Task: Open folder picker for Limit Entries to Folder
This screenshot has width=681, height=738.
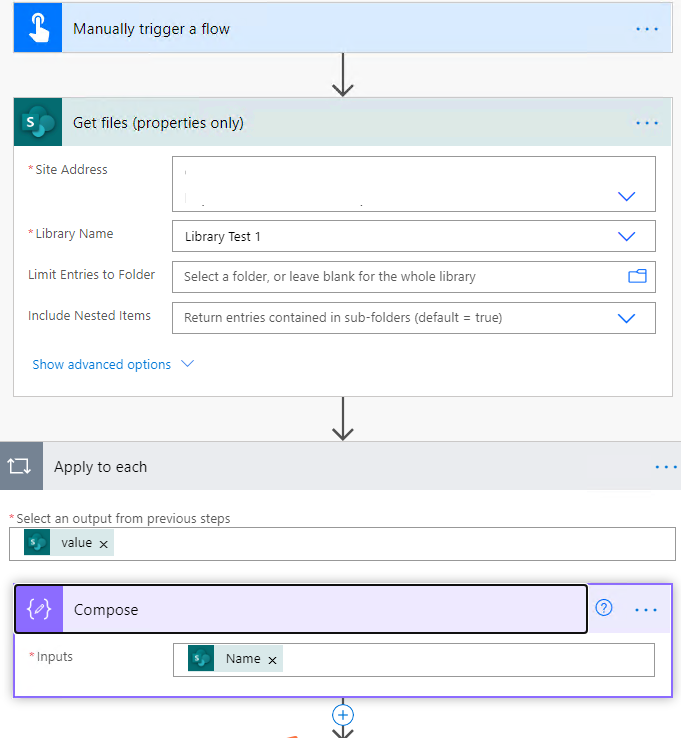Action: pos(637,276)
